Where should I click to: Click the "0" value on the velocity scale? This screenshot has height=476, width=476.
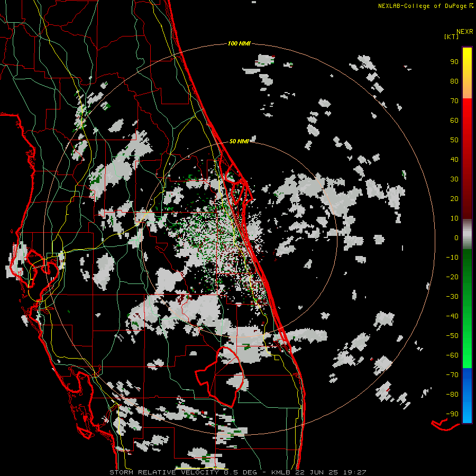click(x=456, y=237)
